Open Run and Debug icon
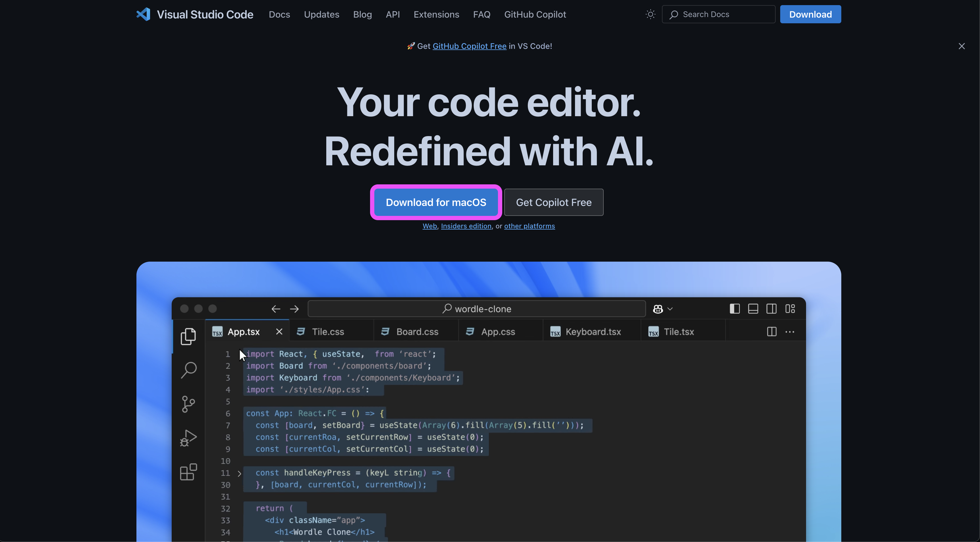This screenshot has height=542, width=980. click(x=188, y=438)
